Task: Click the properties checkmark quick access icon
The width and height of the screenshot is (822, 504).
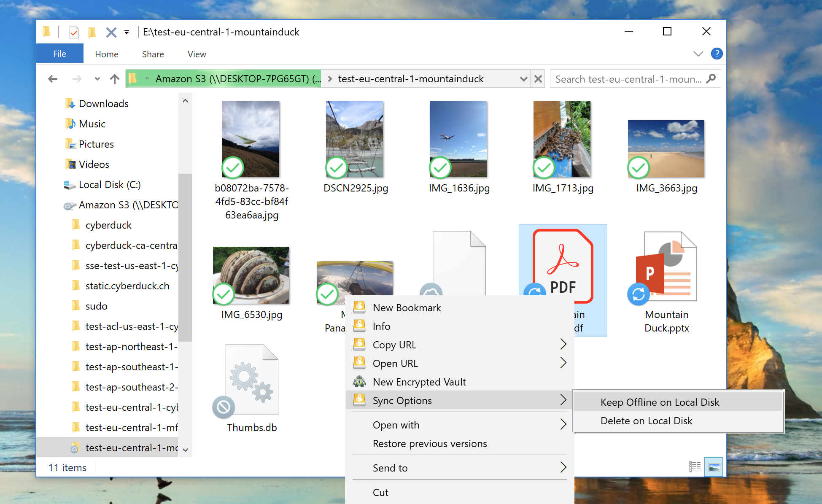Action: (74, 32)
